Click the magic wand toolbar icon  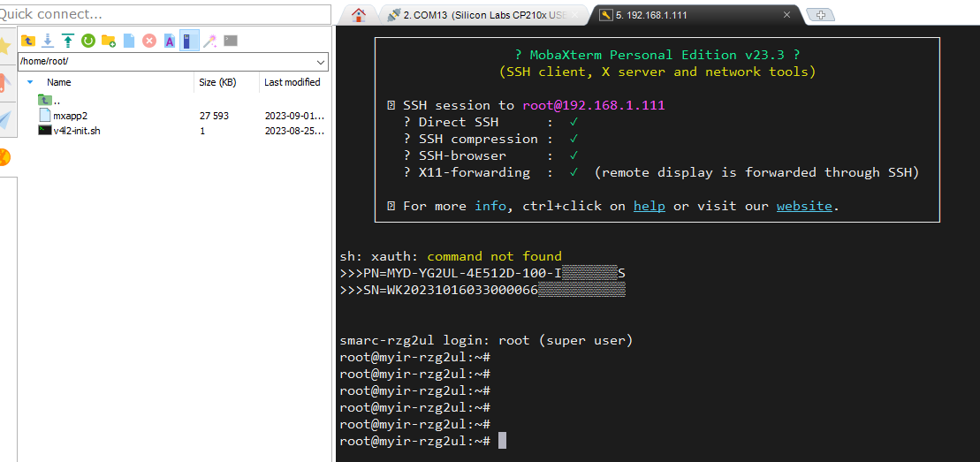210,42
